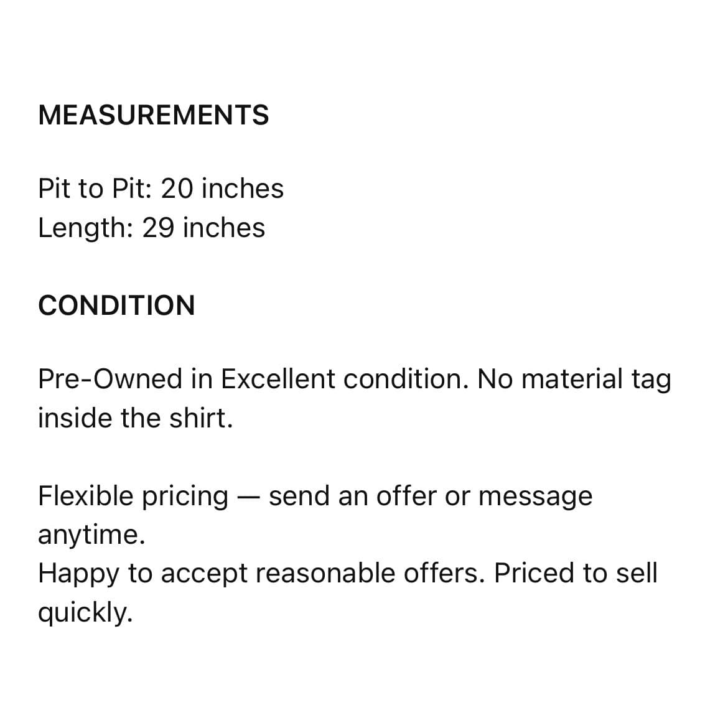Click the inside the shirt line
728x728 pixels.
coord(136,418)
